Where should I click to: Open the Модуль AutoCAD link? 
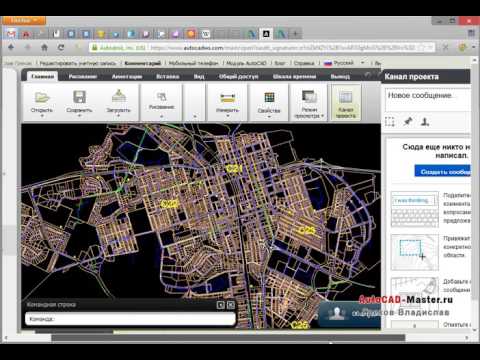(246, 63)
